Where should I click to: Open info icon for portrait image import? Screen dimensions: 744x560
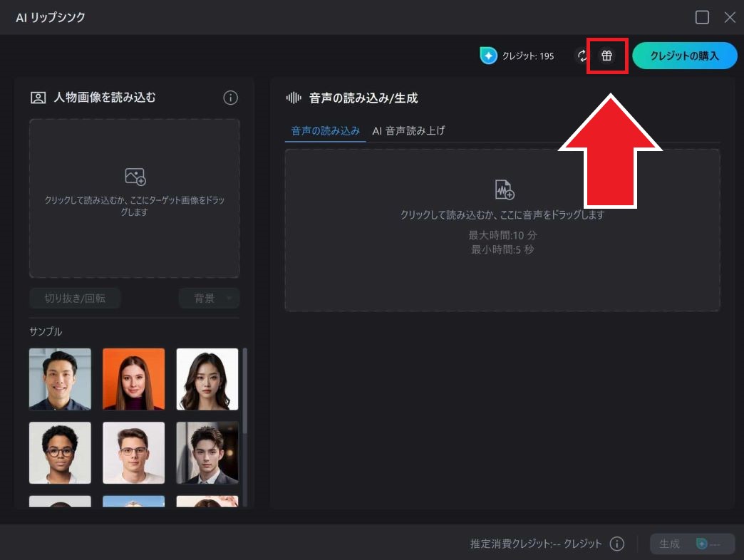[231, 98]
